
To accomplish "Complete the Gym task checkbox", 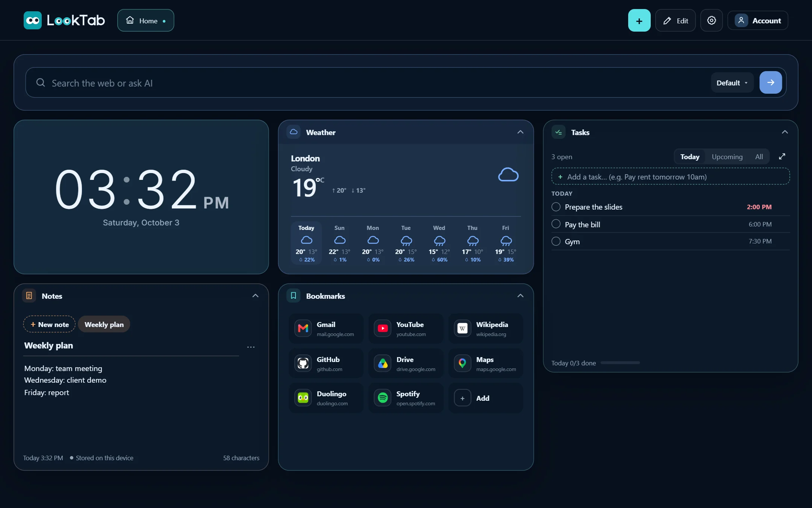I will coord(556,241).
